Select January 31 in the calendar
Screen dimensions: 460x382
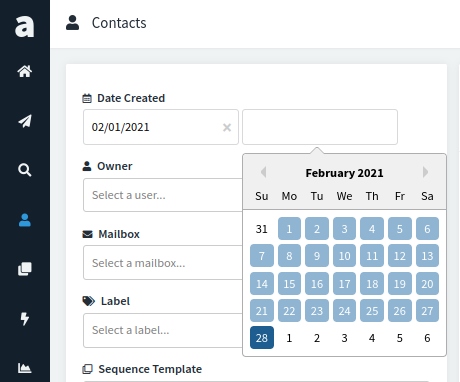(262, 229)
